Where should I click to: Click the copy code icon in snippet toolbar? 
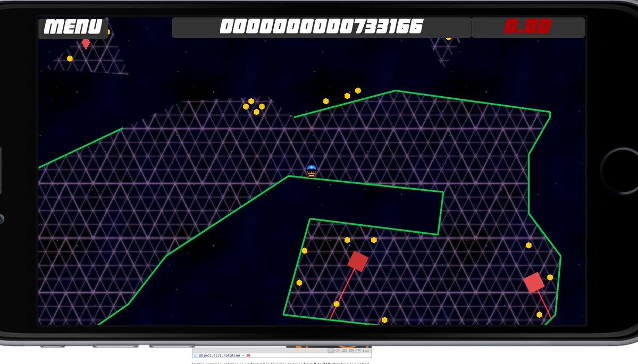pos(351,351)
